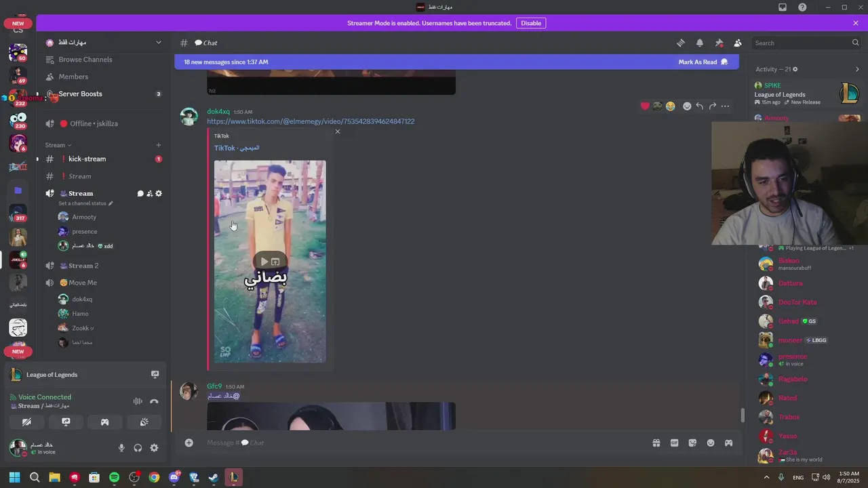Open Browse Channels
The height and width of the screenshot is (488, 868).
pyautogui.click(x=103, y=60)
